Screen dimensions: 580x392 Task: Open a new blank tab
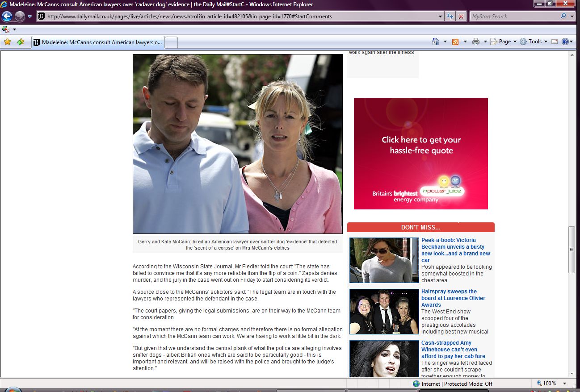(x=172, y=42)
